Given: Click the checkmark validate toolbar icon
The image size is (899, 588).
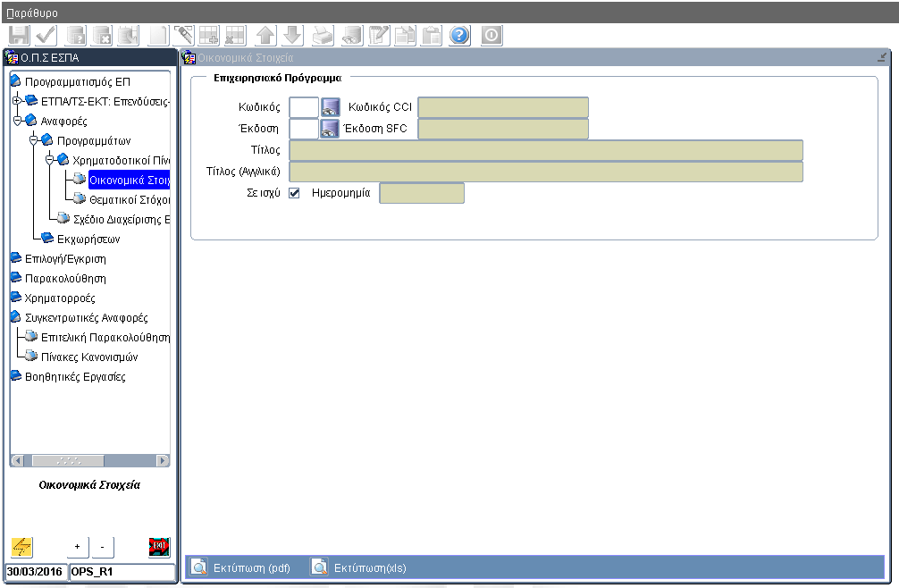Looking at the screenshot, I should coord(46,36).
